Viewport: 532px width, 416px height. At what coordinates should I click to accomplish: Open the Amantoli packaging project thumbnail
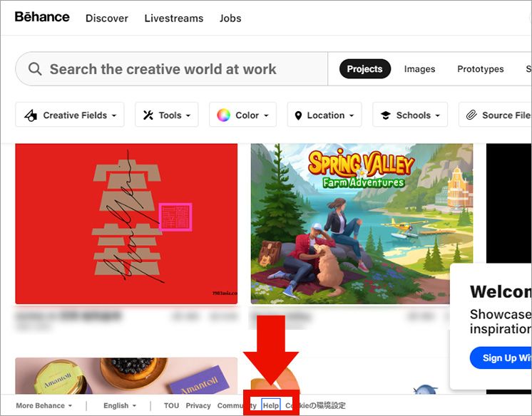point(126,375)
